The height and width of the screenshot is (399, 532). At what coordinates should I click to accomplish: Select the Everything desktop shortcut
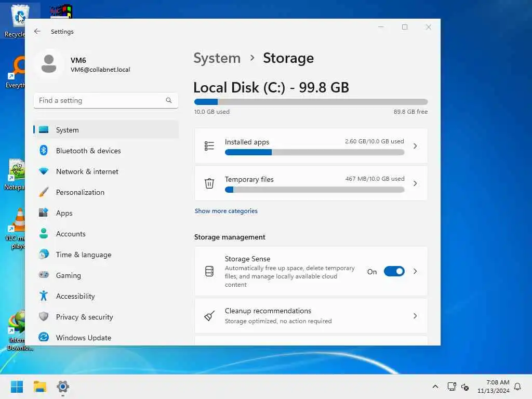pos(15,72)
